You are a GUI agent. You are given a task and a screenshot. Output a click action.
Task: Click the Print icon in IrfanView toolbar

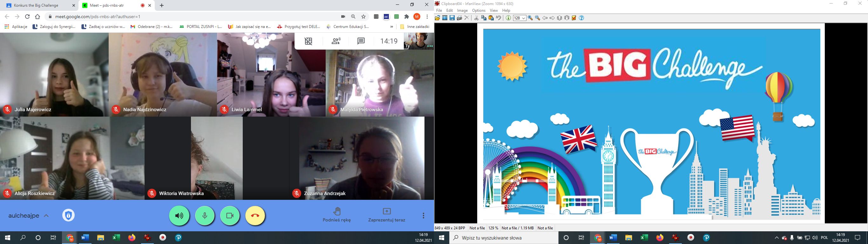click(x=459, y=18)
